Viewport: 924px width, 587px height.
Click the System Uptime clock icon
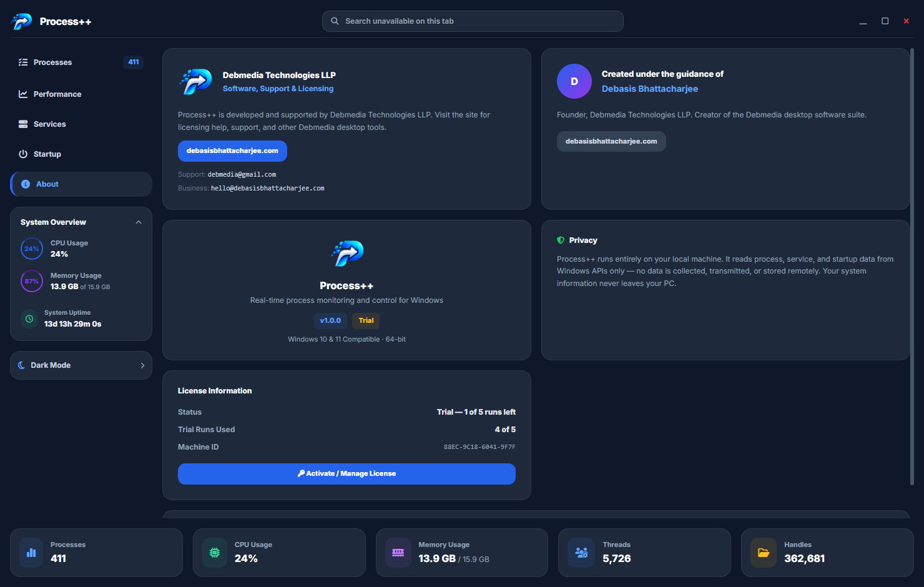point(29,319)
